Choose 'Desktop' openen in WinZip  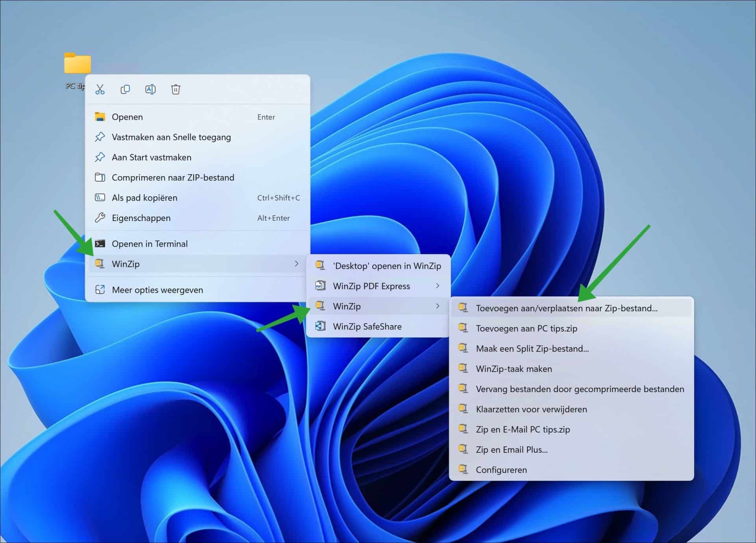point(387,266)
